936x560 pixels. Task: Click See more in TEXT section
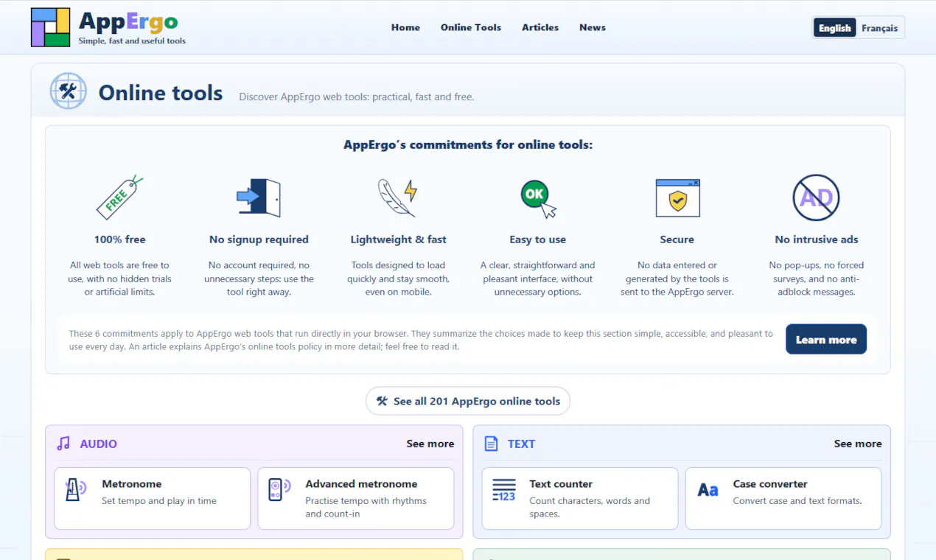(858, 444)
